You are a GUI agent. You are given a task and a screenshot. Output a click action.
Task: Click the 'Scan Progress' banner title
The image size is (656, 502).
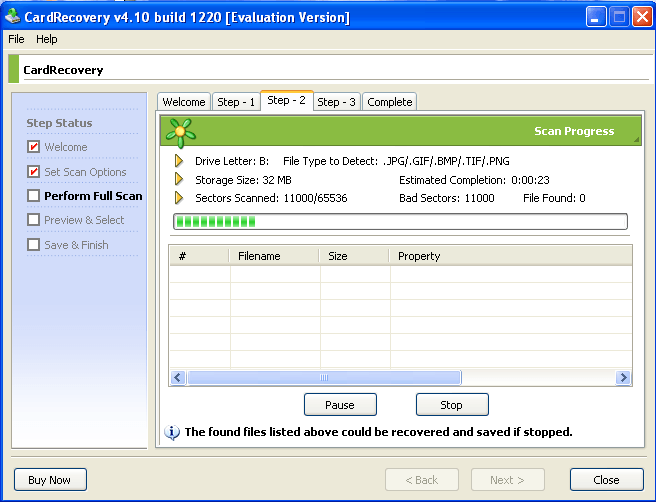pyautogui.click(x=574, y=131)
